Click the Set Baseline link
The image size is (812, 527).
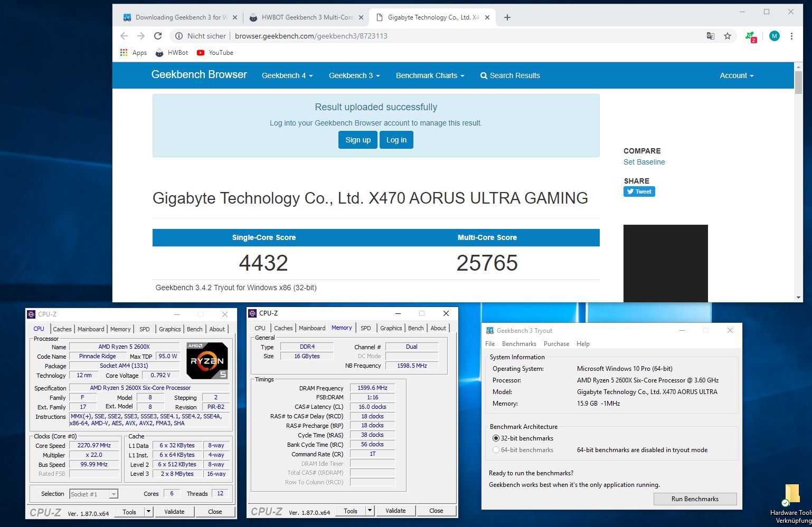(644, 162)
